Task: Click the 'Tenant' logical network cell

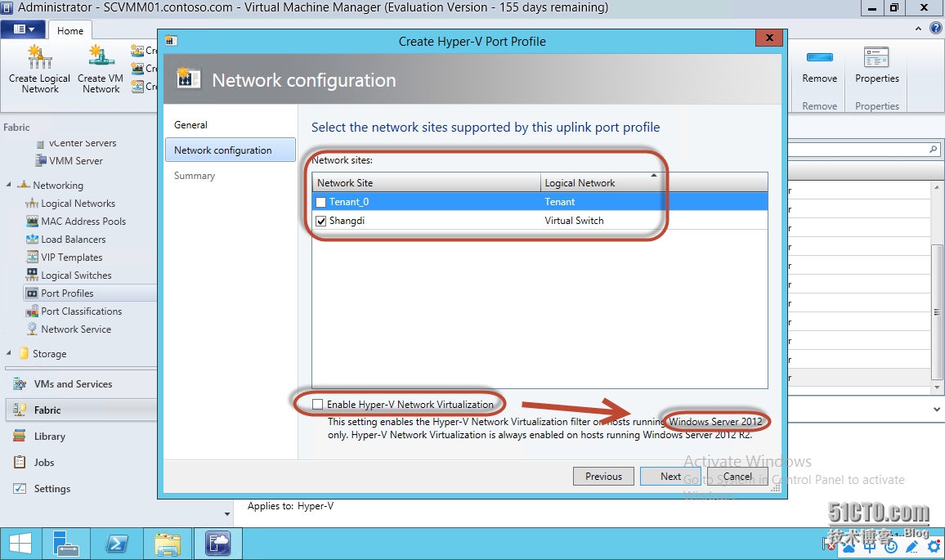Action: coord(559,202)
